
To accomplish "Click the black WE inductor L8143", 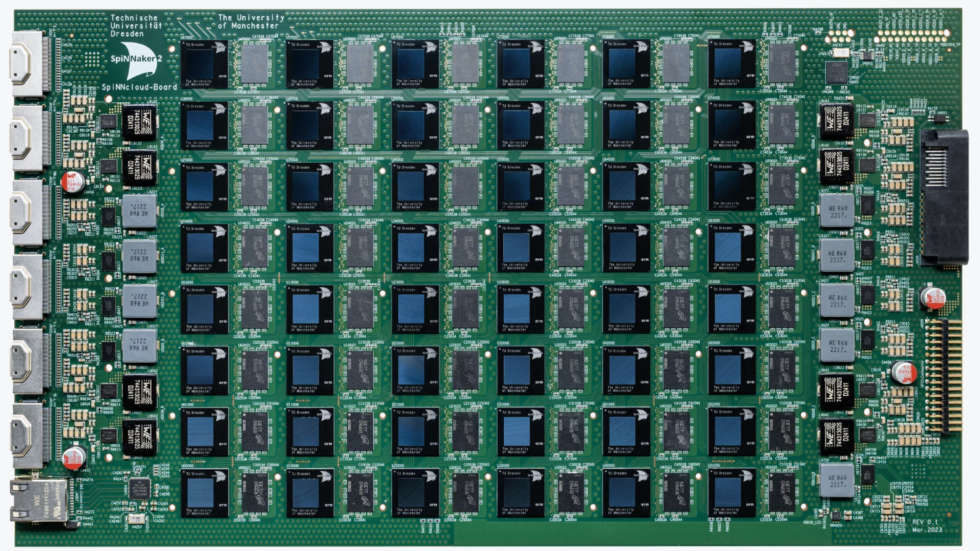I will pos(140,167).
